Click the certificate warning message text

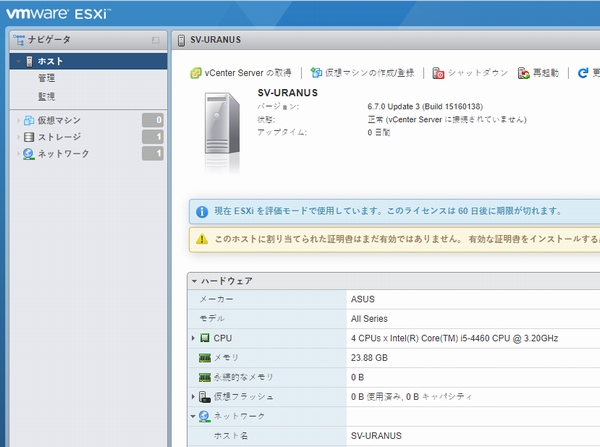(407, 239)
